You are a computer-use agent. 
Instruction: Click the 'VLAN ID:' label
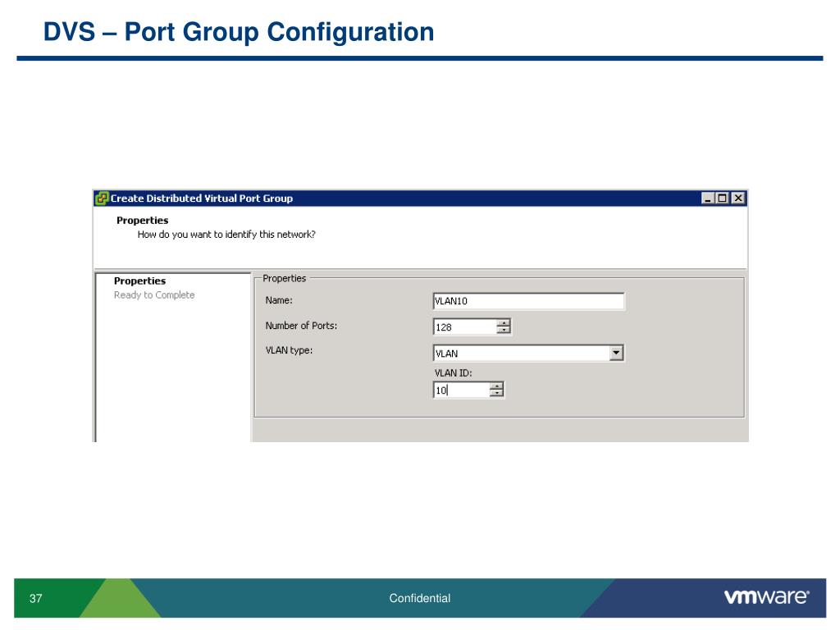click(453, 373)
